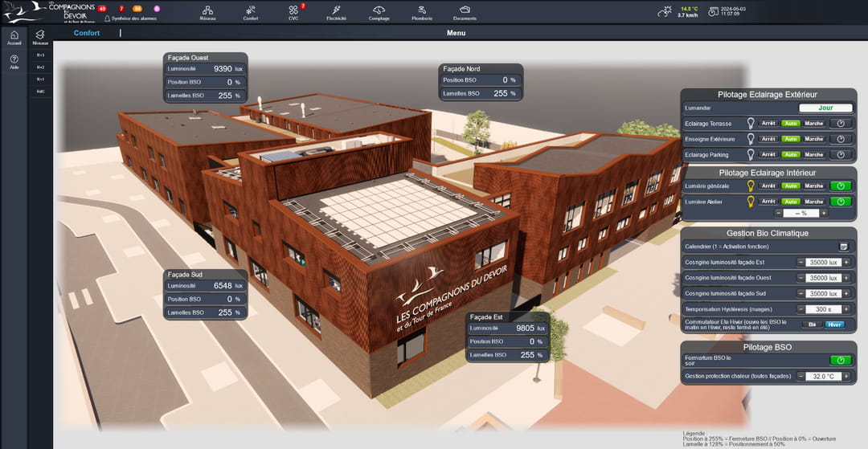Open the Aide help icon
The width and height of the screenshot is (868, 449).
14,61
